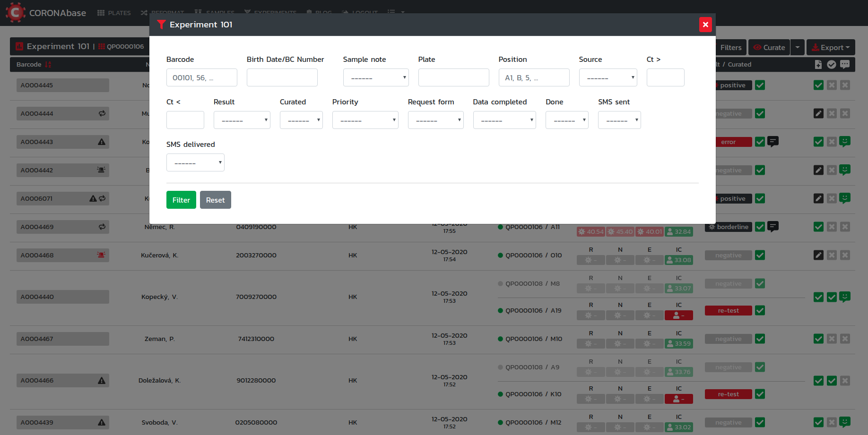
Task: Open the SMS delivered dropdown
Action: tap(195, 162)
